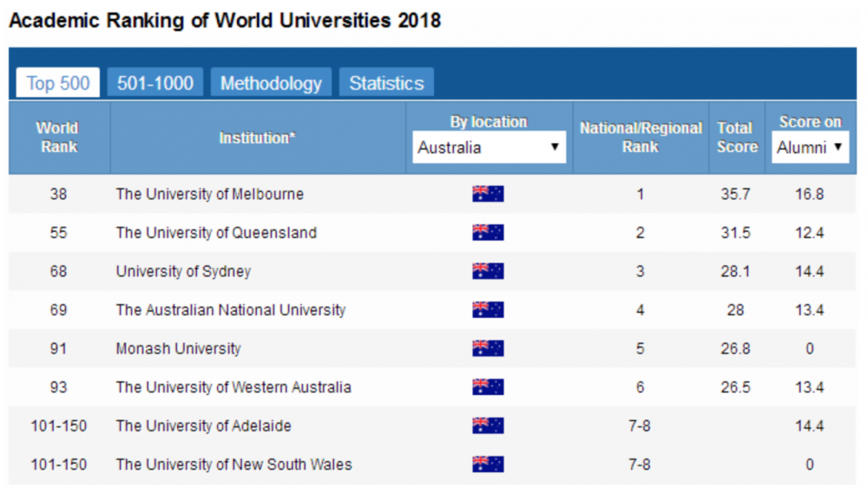
Task: Open The Australian National University link
Action: [x=231, y=310]
